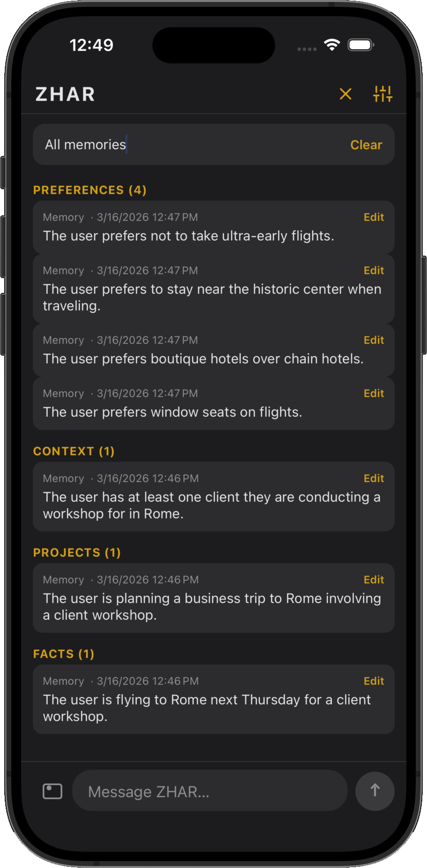This screenshot has height=868, width=427.
Task: Collapse the PREFERENCES section
Action: (89, 190)
